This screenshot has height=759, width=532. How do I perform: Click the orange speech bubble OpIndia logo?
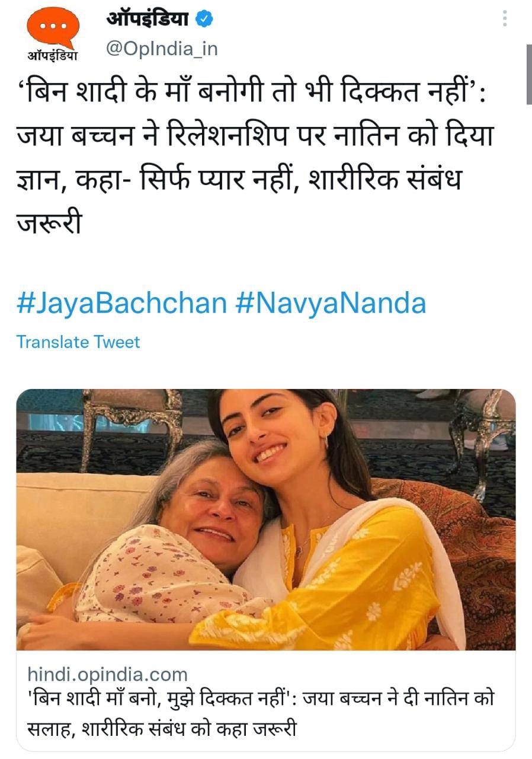tap(53, 28)
